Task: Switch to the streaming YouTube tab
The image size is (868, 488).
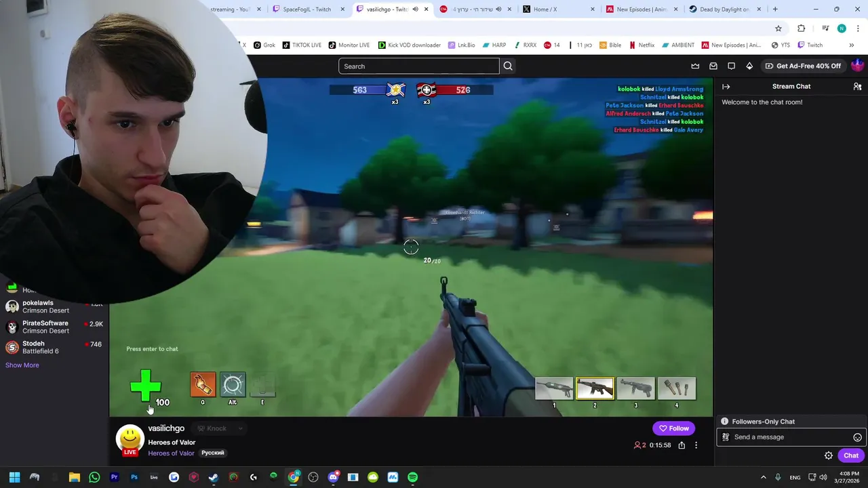Action: coord(231,9)
